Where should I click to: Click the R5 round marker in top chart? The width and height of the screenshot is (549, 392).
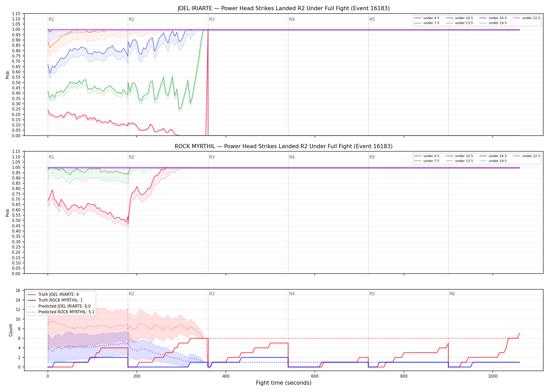372,19
